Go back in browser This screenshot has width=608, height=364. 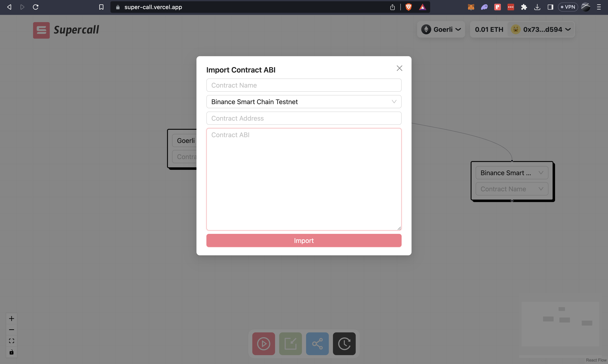9,7
